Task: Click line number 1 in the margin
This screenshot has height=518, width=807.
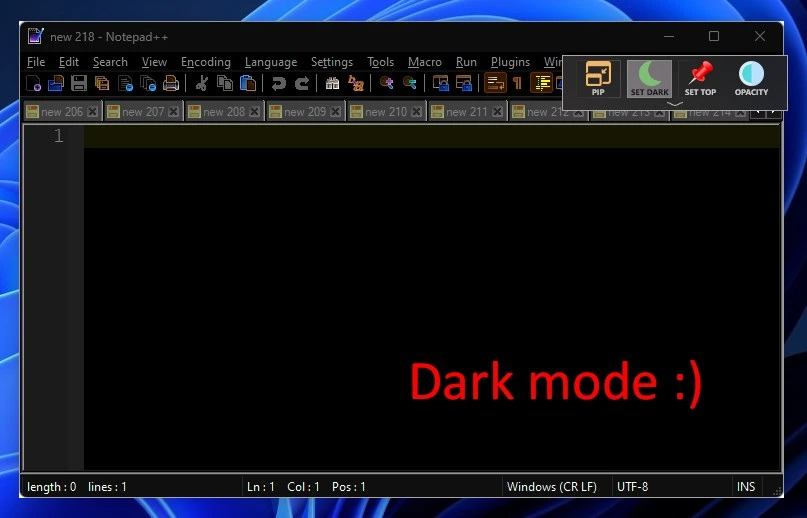Action: (59, 136)
